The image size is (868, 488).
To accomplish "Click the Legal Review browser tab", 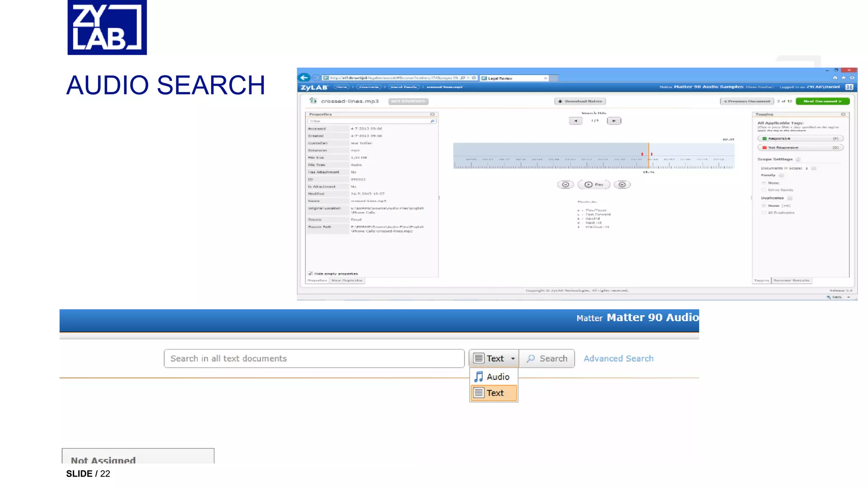I will 514,78.
